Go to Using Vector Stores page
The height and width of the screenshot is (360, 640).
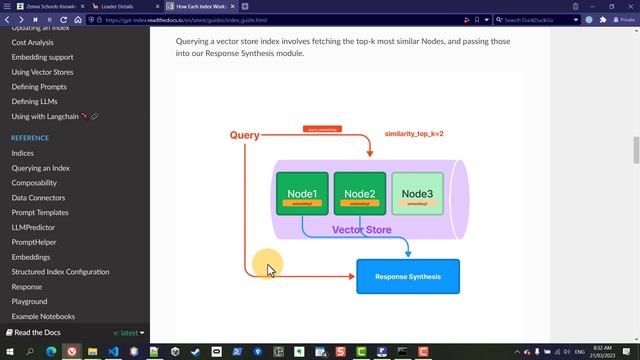tap(42, 72)
